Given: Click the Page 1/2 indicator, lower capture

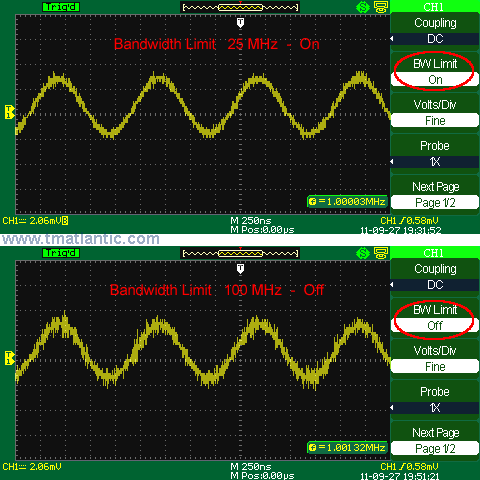Looking at the screenshot, I should [x=435, y=449].
